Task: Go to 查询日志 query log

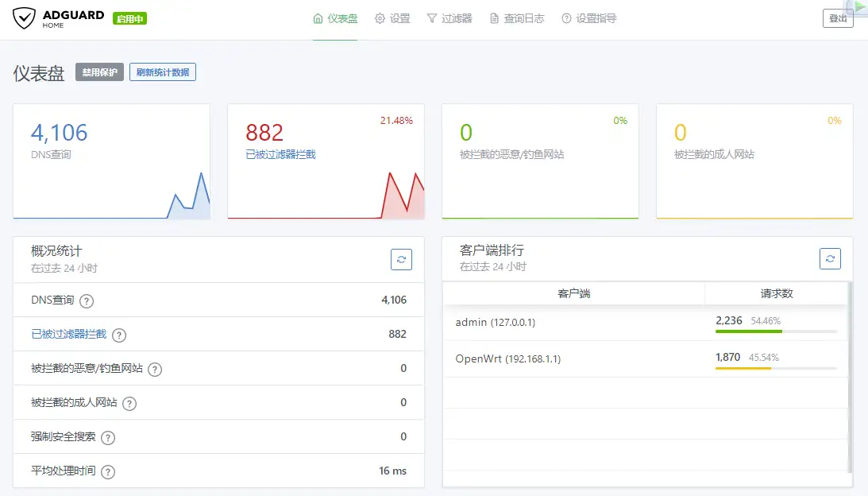Action: [517, 19]
